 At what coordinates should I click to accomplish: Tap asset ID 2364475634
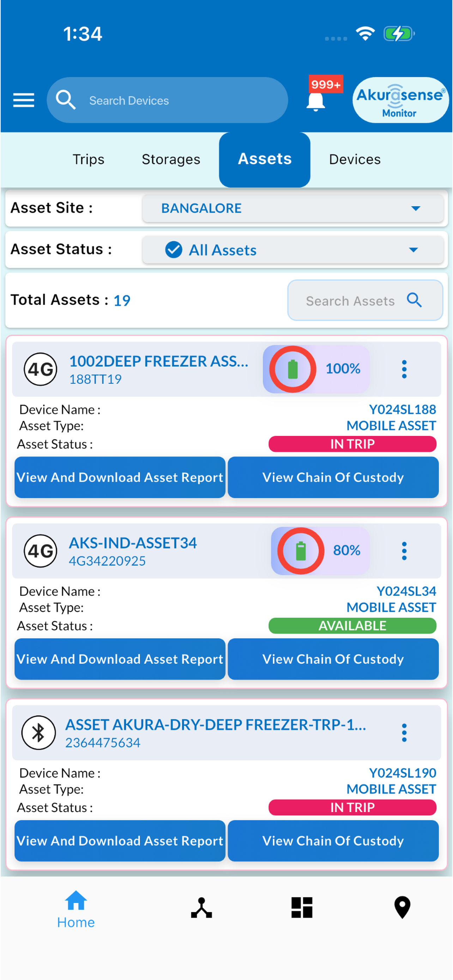pyautogui.click(x=103, y=743)
